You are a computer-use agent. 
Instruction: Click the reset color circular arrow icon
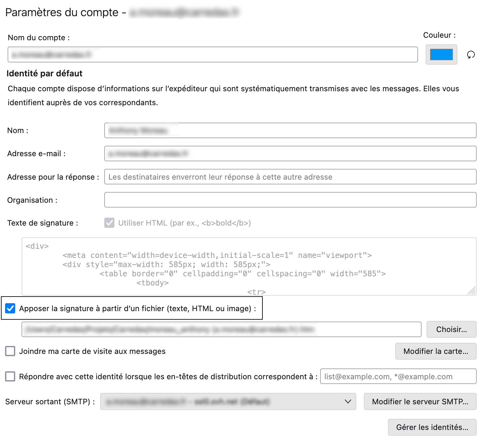tap(471, 55)
